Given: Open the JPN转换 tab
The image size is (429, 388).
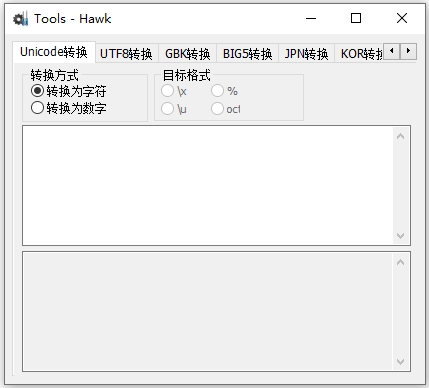Looking at the screenshot, I should [306, 54].
